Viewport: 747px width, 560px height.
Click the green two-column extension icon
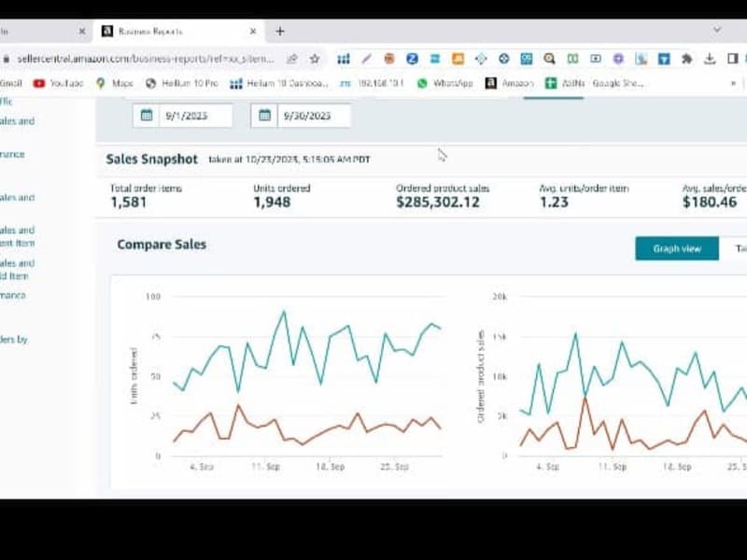(x=572, y=59)
